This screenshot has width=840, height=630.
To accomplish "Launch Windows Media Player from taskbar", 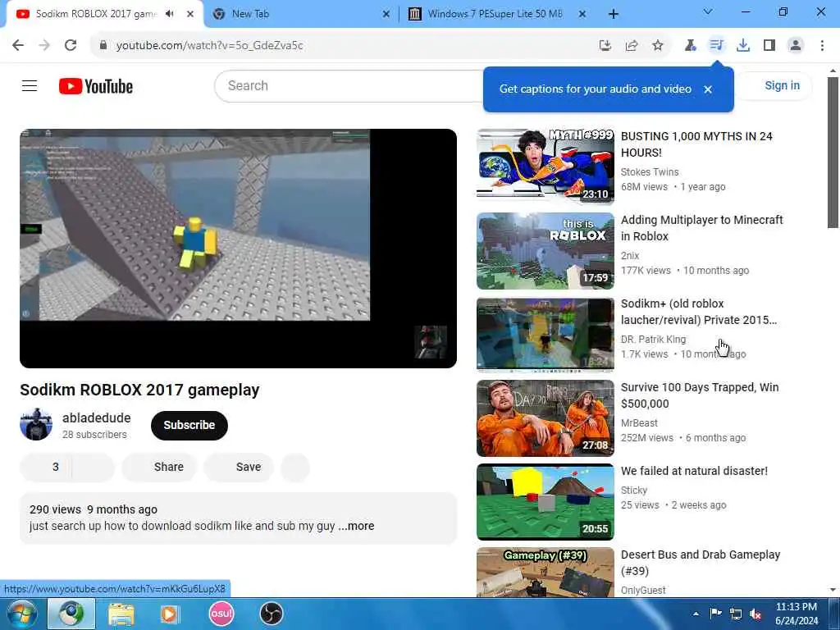I will [x=170, y=614].
